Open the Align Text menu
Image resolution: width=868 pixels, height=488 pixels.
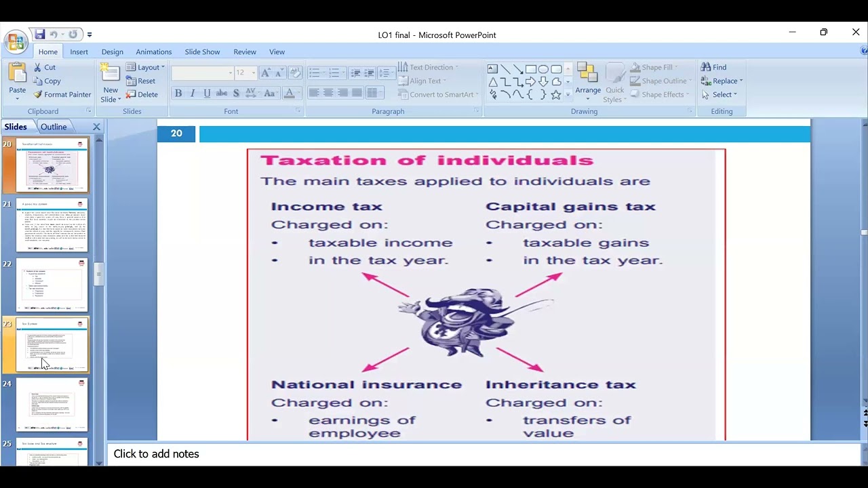point(422,81)
